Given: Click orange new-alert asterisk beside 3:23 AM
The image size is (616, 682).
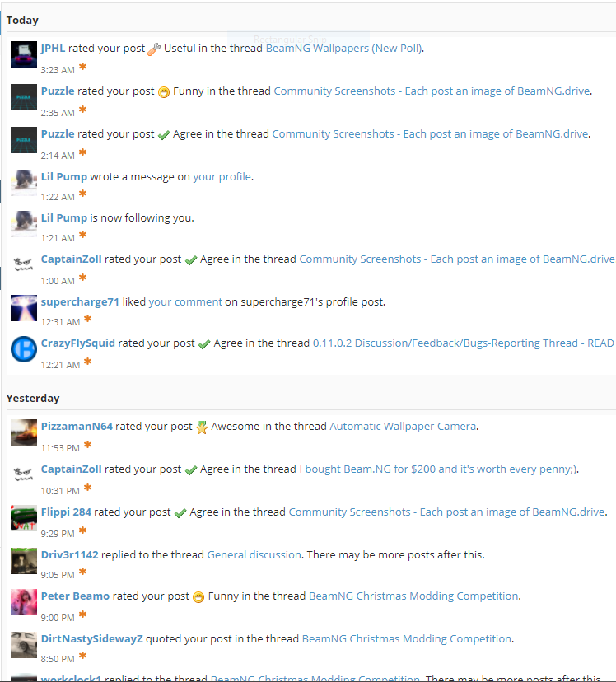Looking at the screenshot, I should pyautogui.click(x=82, y=67).
